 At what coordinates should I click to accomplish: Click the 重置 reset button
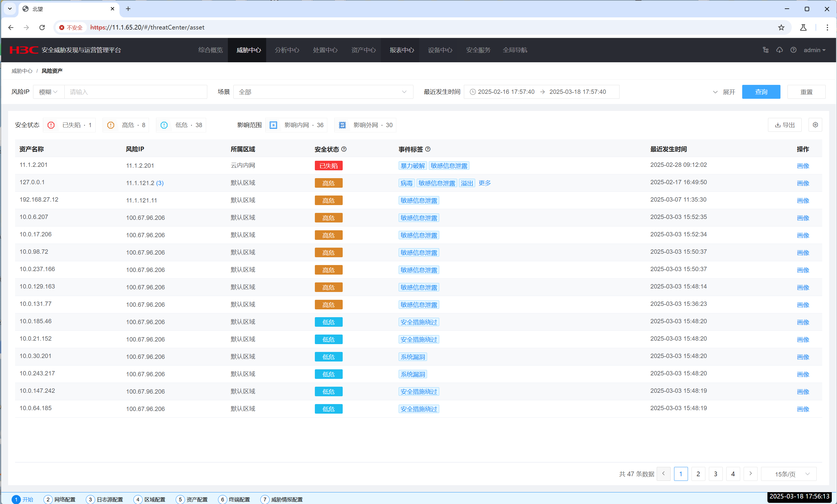pos(806,92)
